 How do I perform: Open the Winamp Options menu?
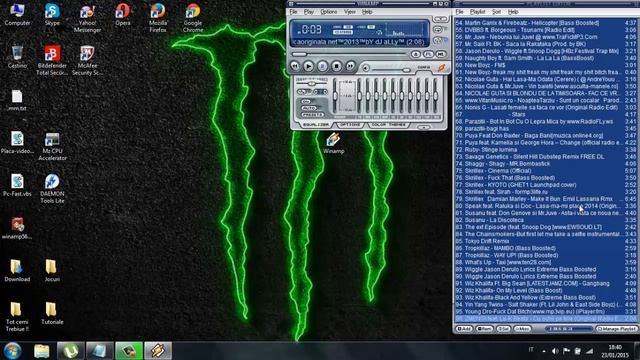coord(329,12)
